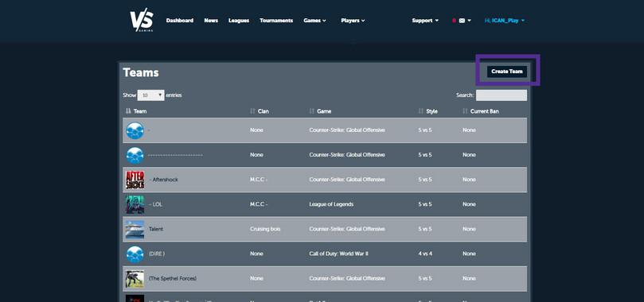Screen dimensions: 644x302
Task: Open the LOL team link
Action: click(156, 204)
